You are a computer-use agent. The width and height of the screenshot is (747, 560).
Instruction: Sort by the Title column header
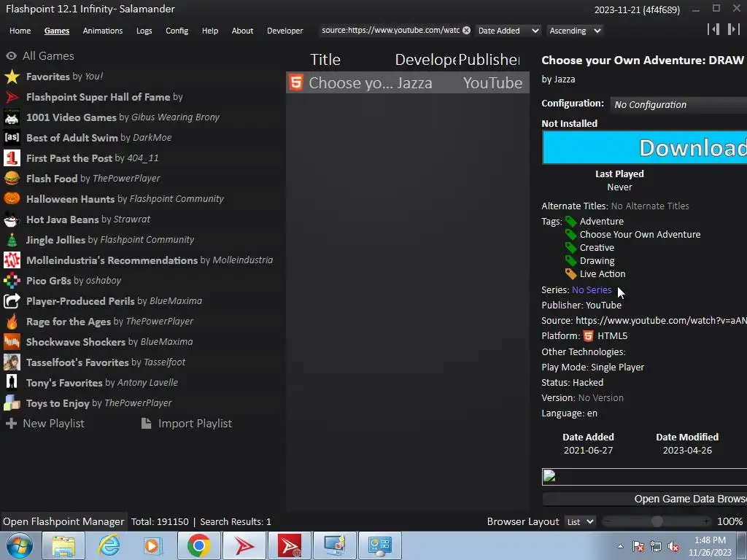tap(325, 60)
